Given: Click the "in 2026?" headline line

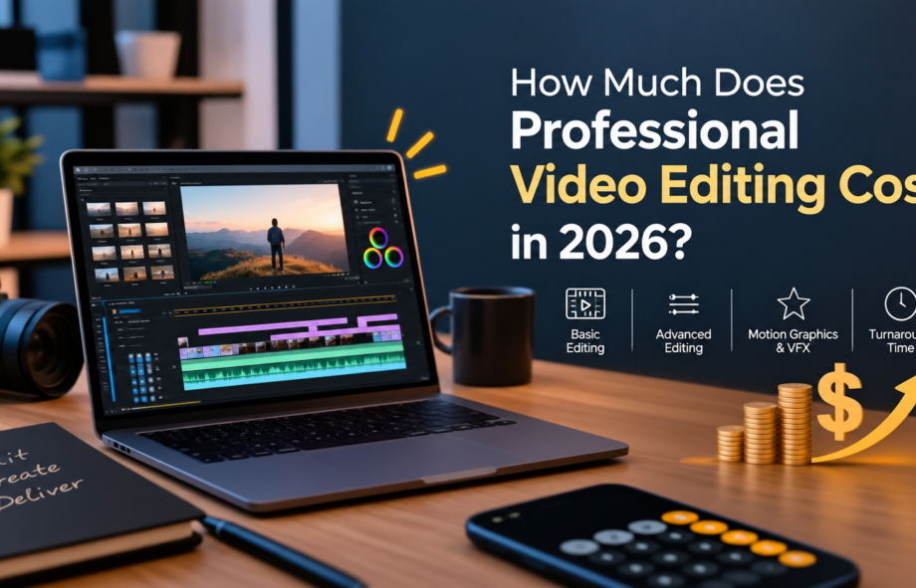Looking at the screenshot, I should click(x=601, y=241).
